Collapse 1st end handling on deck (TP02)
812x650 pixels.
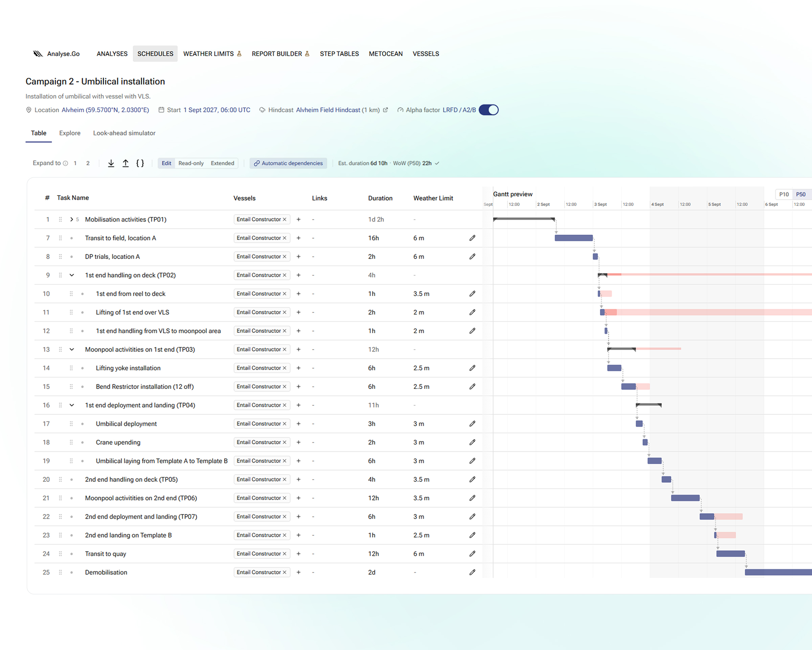[x=72, y=275]
